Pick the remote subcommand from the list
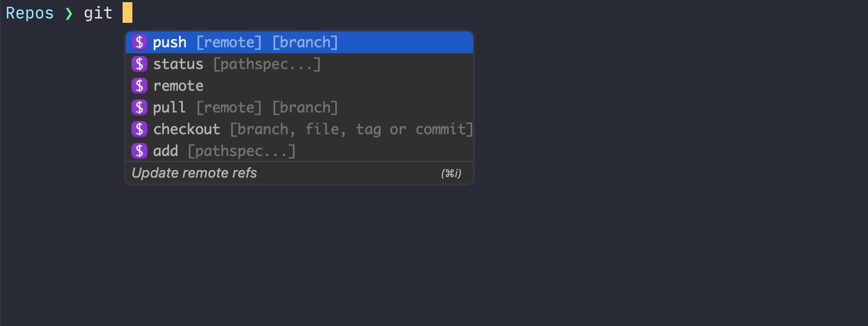 [178, 86]
